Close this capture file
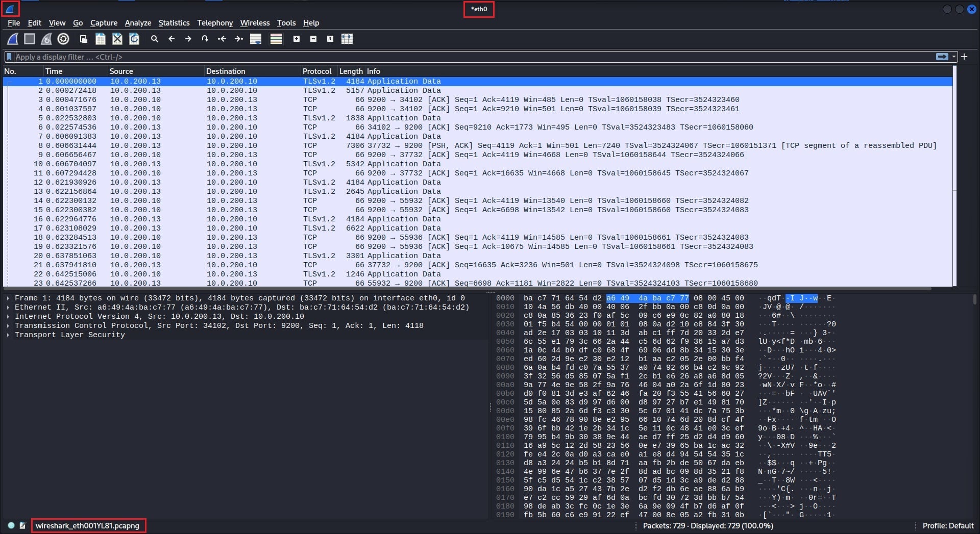 pyautogui.click(x=117, y=39)
